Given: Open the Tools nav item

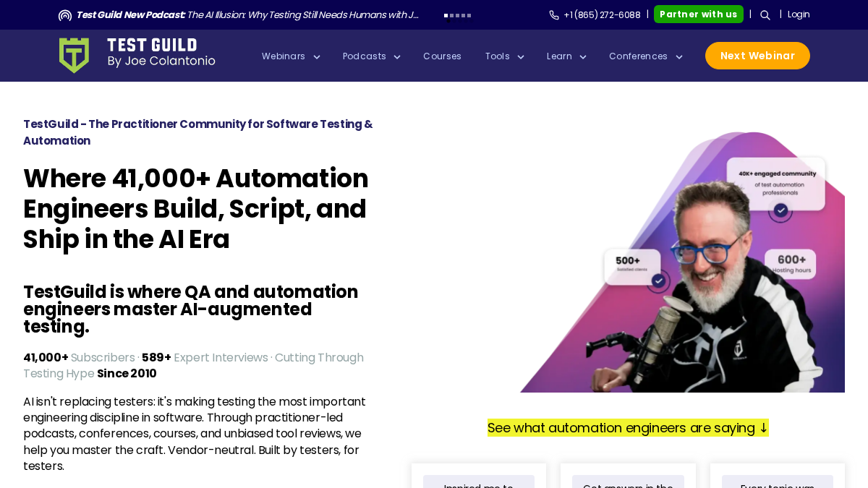Looking at the screenshot, I should click(498, 56).
